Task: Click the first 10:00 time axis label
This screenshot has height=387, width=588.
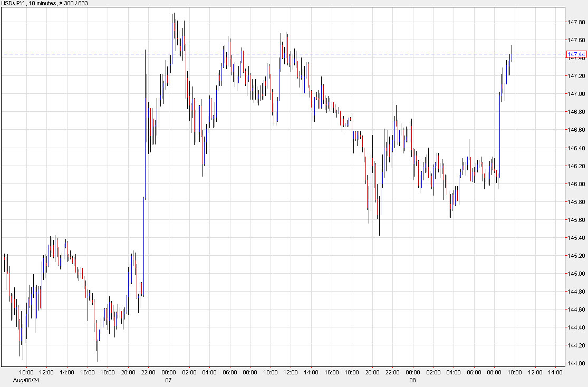Action: click(26, 373)
